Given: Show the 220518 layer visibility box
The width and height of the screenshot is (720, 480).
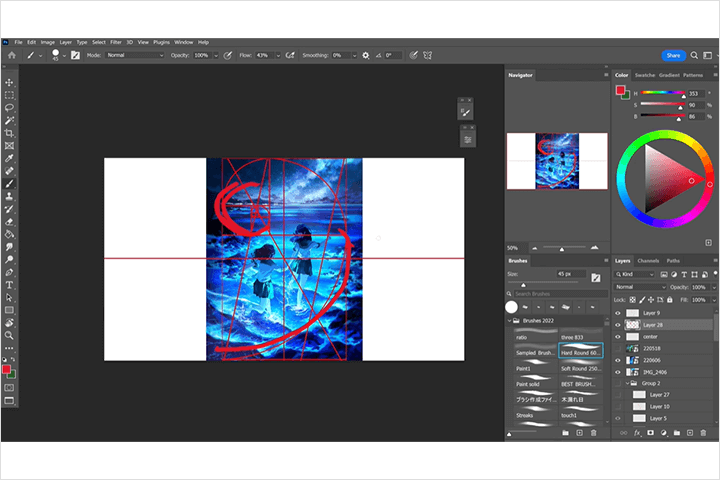Looking at the screenshot, I should tap(618, 349).
